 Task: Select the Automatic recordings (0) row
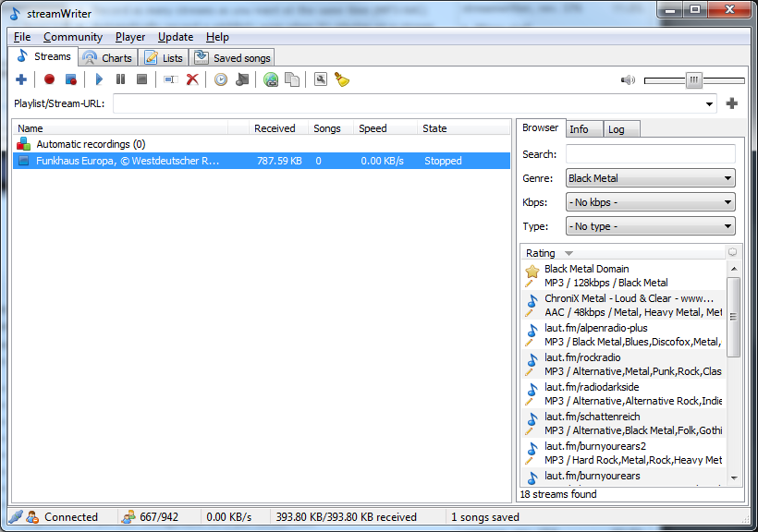(261, 144)
